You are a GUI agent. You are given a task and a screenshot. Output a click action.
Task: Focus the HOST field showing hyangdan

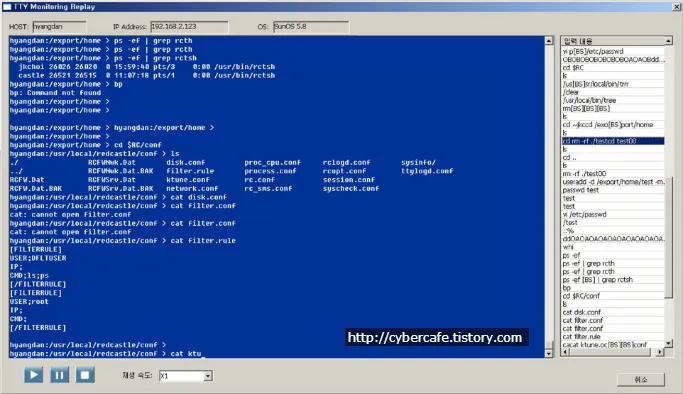59,27
